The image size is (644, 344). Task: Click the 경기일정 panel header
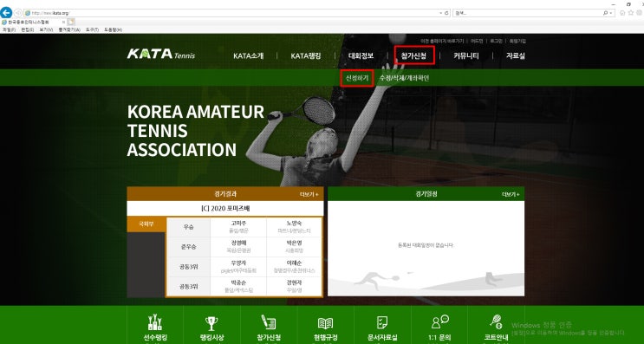(x=426, y=194)
